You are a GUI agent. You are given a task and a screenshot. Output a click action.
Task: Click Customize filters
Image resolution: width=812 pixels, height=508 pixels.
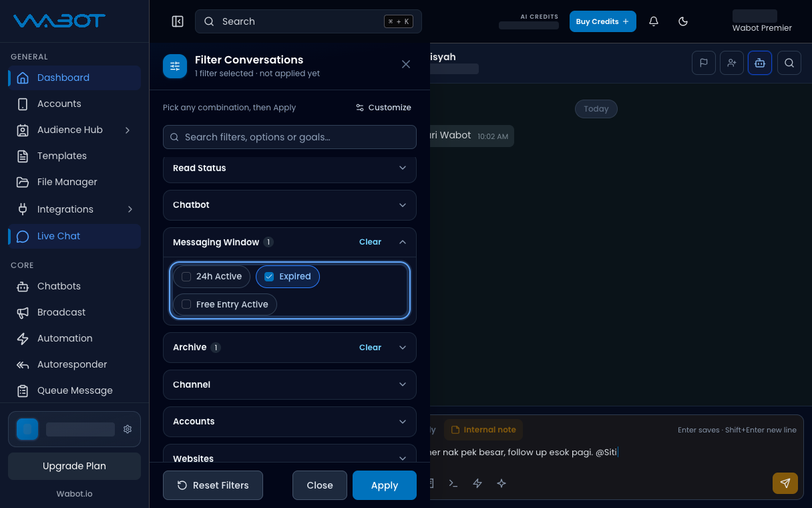click(x=383, y=108)
